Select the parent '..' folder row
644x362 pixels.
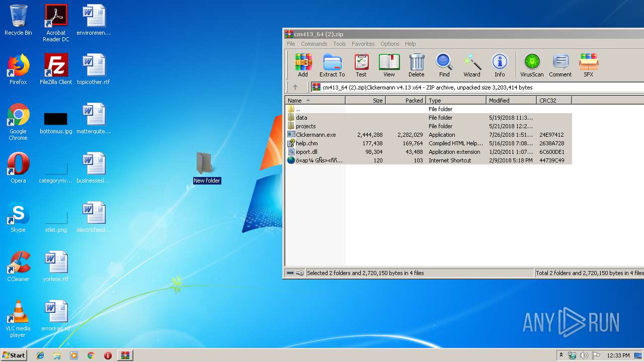coord(428,109)
